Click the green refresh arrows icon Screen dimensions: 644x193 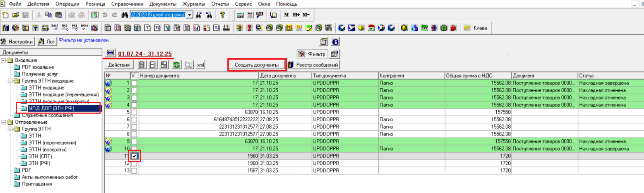(176, 65)
